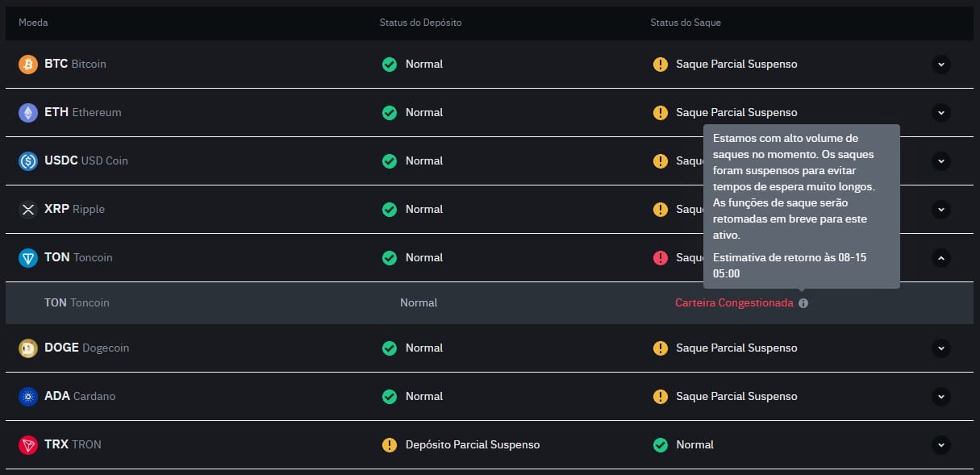This screenshot has width=980, height=475.
Task: Click the Status do Saque column header
Action: click(x=686, y=23)
